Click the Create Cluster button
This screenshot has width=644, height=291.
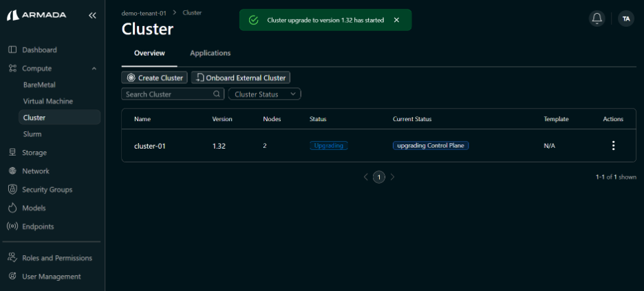tap(155, 78)
